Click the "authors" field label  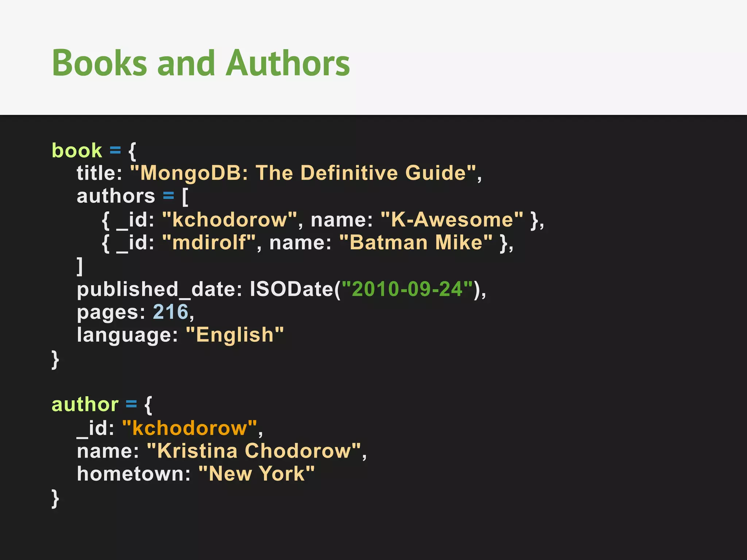click(116, 196)
